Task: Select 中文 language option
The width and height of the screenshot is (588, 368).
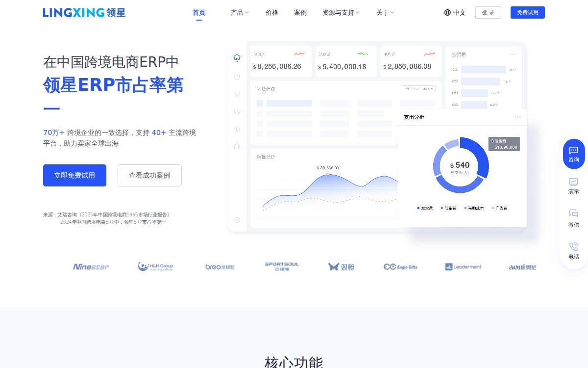Action: click(460, 13)
